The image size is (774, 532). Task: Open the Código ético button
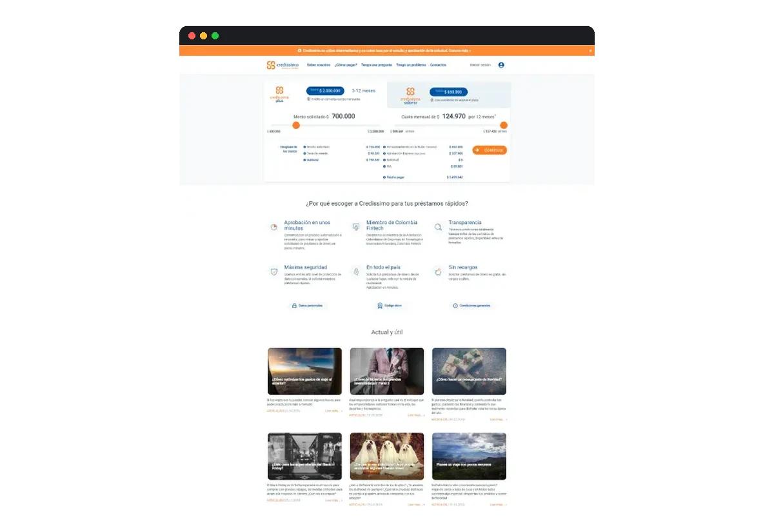pos(389,306)
